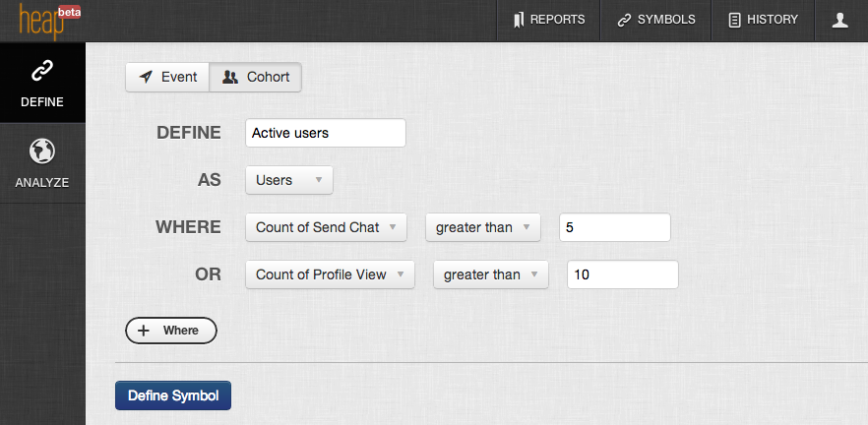Click the chain link Define icon
Image resolution: width=868 pixels, height=425 pixels.
click(41, 71)
